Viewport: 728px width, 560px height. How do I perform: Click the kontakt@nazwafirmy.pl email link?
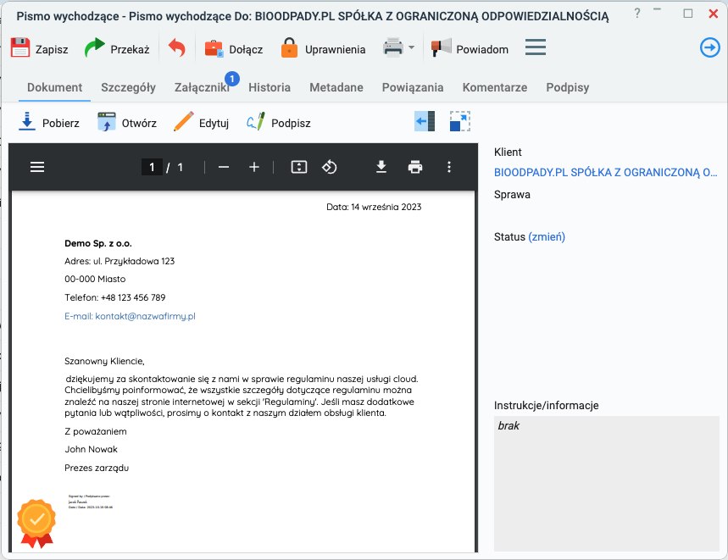[130, 316]
